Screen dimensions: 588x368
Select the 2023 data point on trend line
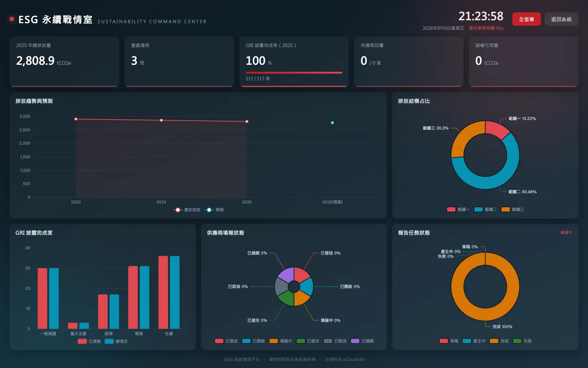(76, 119)
